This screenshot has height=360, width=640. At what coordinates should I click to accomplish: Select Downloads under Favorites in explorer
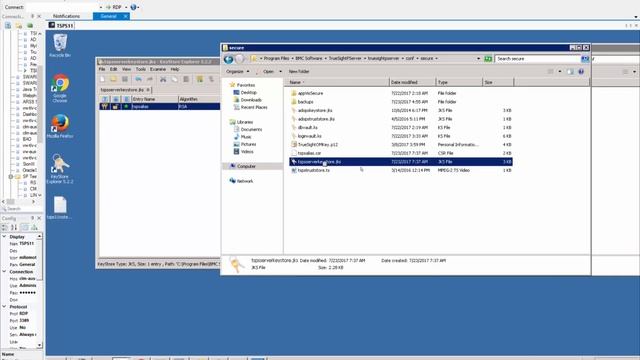(x=248, y=100)
